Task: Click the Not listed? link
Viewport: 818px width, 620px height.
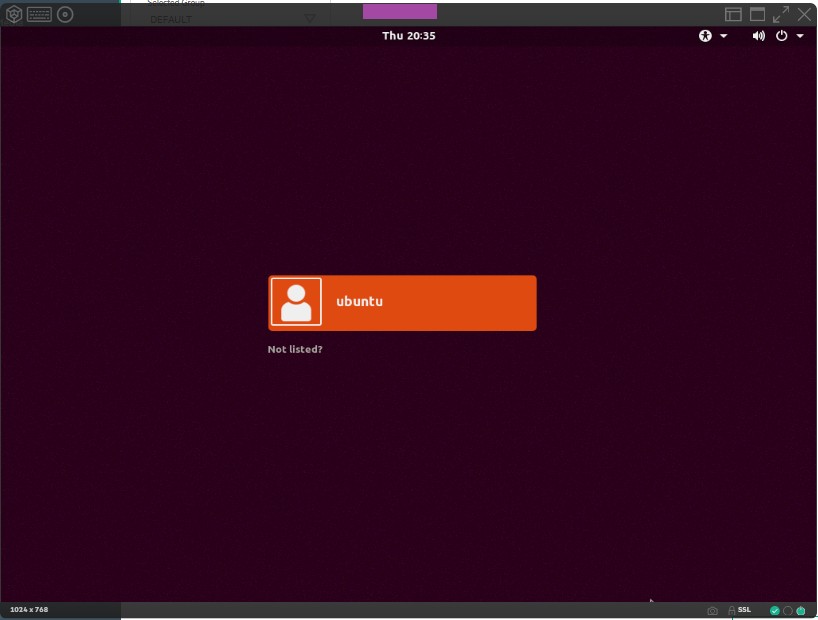Action: pos(295,349)
